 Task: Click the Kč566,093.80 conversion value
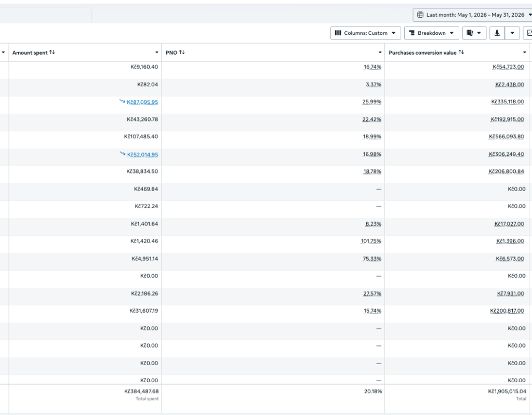pos(506,137)
